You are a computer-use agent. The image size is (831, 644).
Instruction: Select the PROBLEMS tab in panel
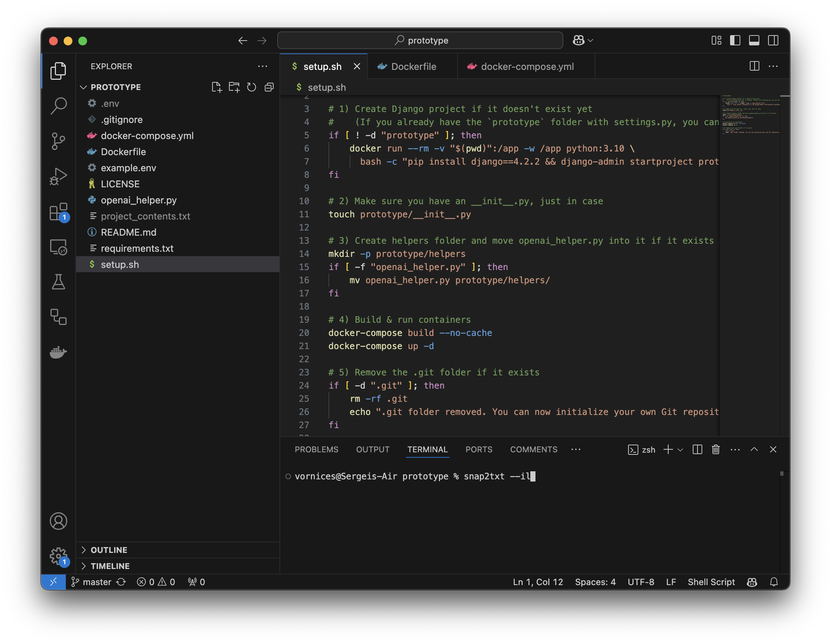pyautogui.click(x=317, y=449)
